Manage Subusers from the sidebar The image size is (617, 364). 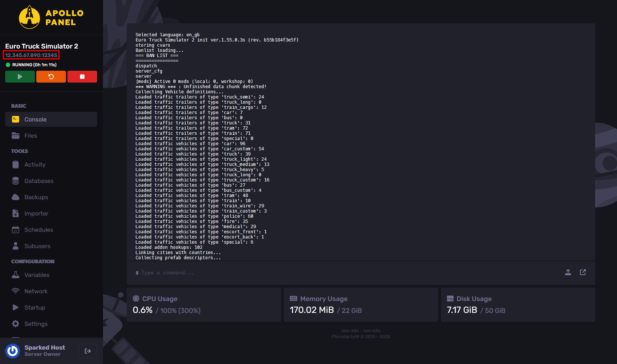(51, 246)
